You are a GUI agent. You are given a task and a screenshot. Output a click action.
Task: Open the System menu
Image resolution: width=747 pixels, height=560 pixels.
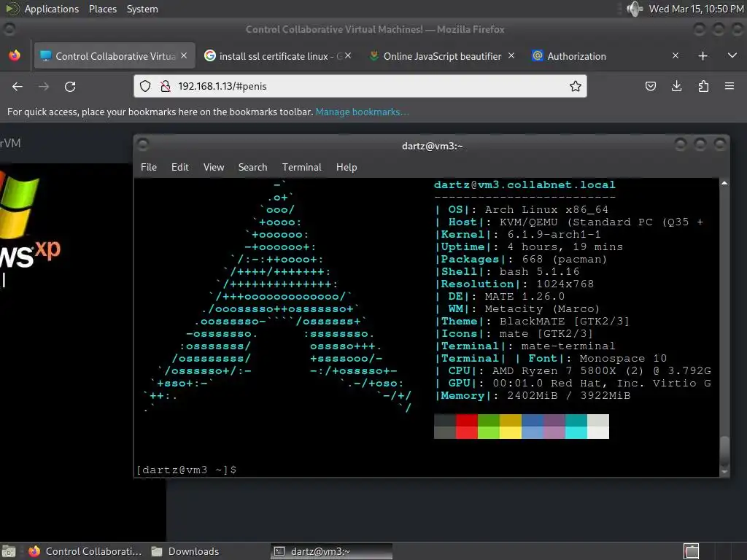pyautogui.click(x=142, y=9)
